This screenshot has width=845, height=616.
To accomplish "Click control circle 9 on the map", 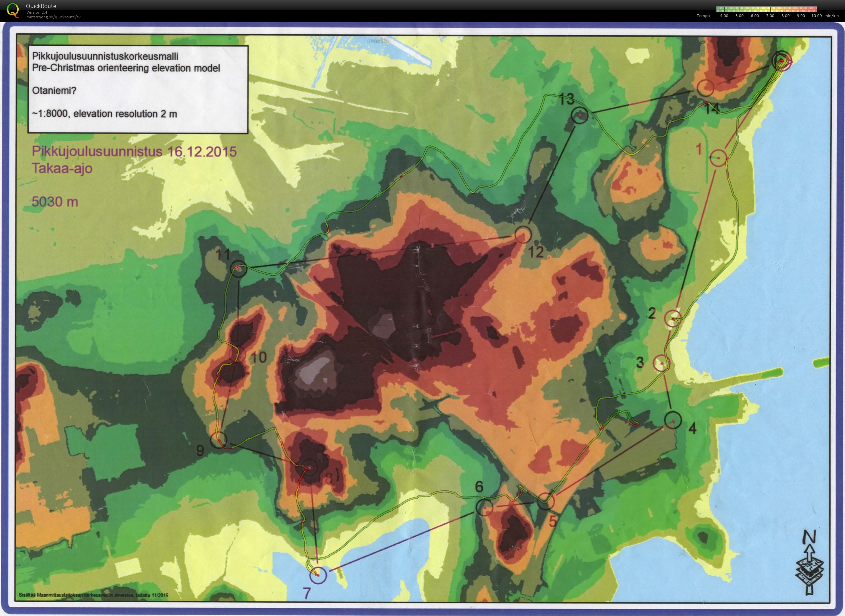I will click(x=219, y=440).
